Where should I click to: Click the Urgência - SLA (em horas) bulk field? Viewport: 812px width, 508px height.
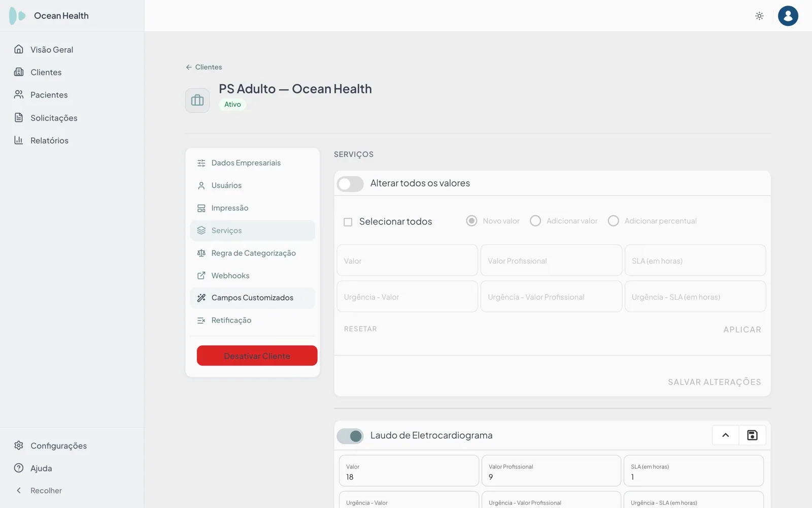695,297
